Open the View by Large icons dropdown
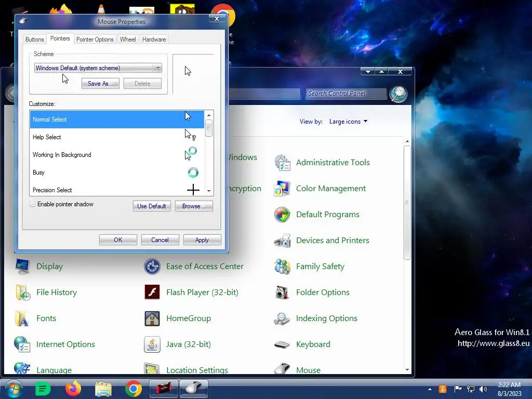532x399 pixels. point(349,122)
